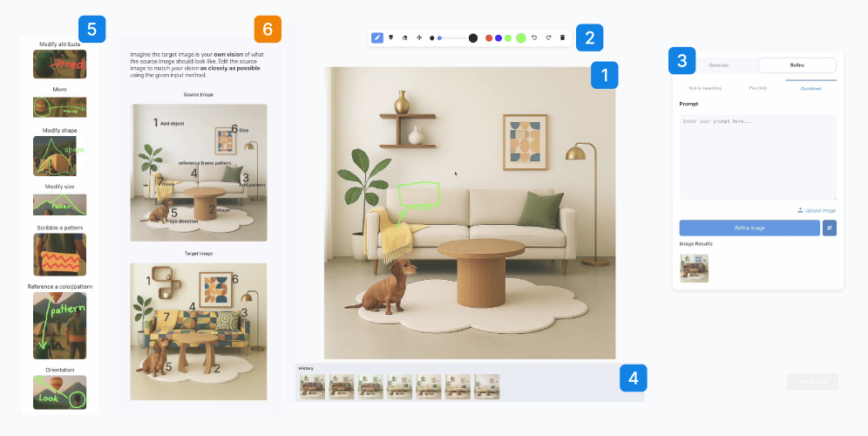Viewport: 868px width, 436px height.
Task: Click the "History" label
Action: (306, 368)
